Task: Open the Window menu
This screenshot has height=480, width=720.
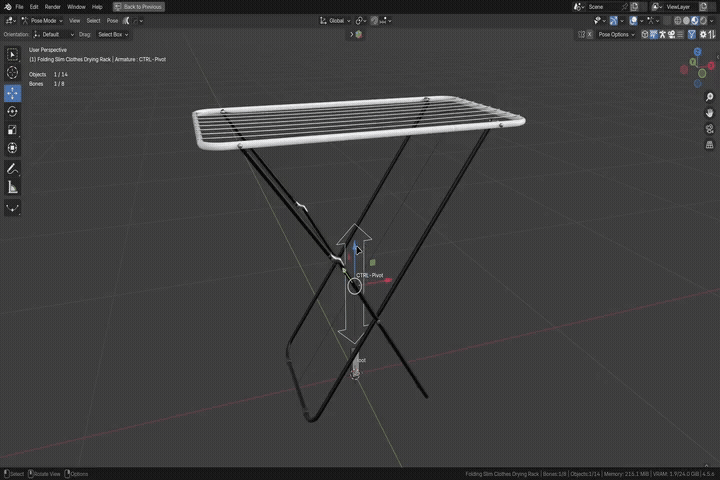Action: [76, 7]
